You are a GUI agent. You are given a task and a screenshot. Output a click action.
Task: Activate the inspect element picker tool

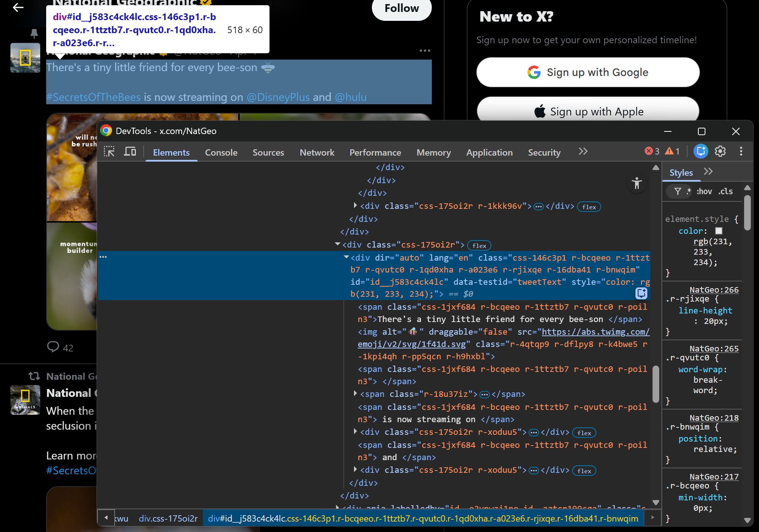tap(109, 152)
